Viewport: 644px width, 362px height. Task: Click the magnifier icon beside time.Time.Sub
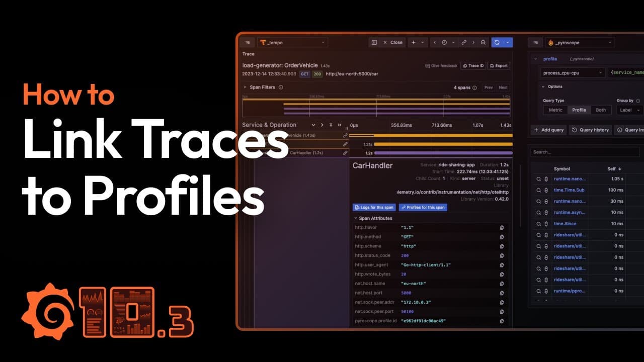538,190
